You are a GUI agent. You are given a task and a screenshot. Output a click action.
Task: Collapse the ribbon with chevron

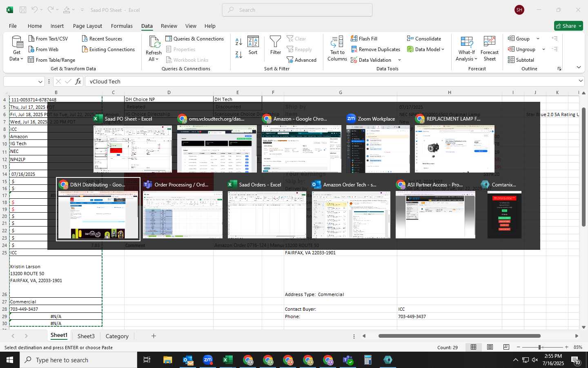(579, 67)
